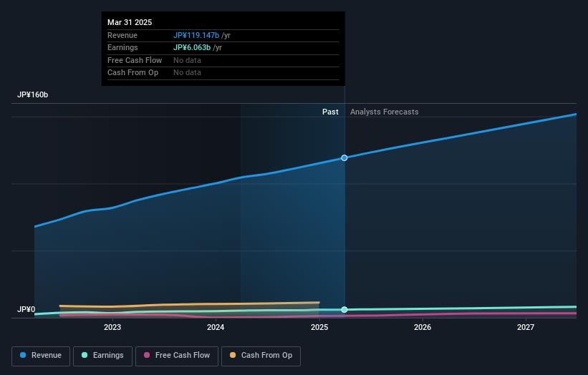Image resolution: width=588 pixels, height=375 pixels.
Task: Click the Free Cash Flow tooltip row label
Action: click(135, 60)
